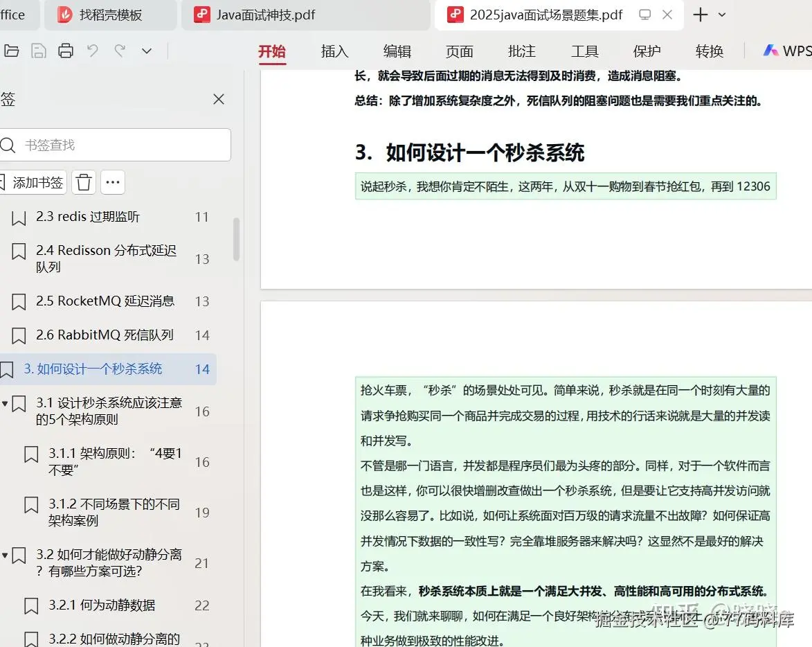Click bookmark icon beside 3.1.2 不同场景
This screenshot has height=647, width=812.
(x=31, y=505)
